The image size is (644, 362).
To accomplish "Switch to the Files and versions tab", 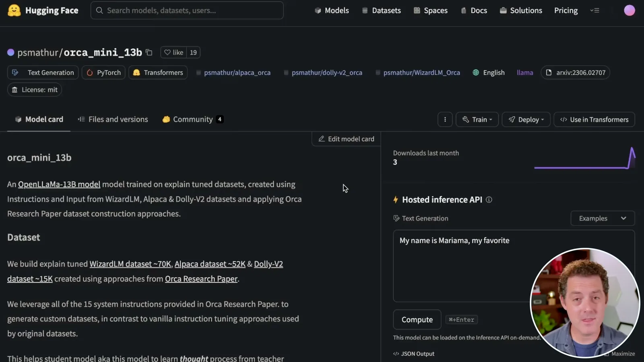I will 113,119.
